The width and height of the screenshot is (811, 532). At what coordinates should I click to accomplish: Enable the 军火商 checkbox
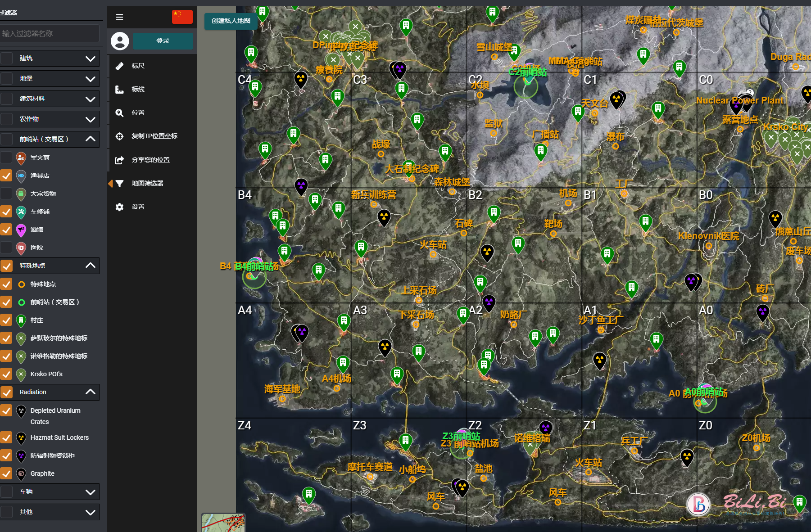click(x=6, y=158)
